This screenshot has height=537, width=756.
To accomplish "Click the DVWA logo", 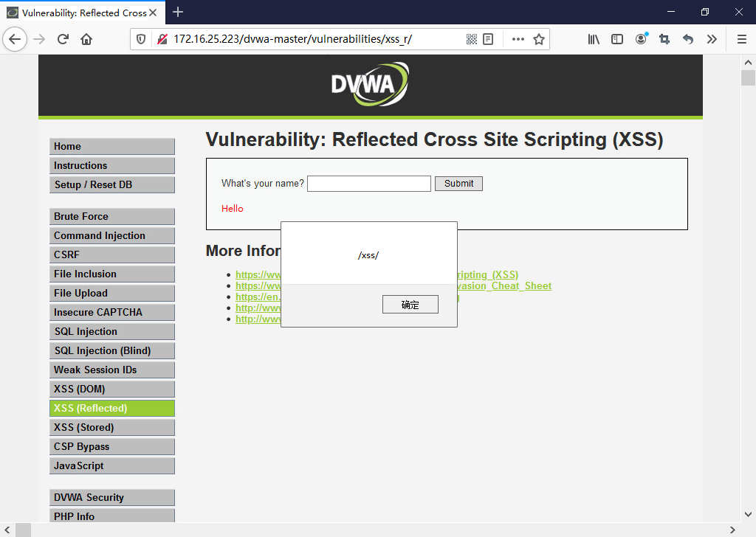I will click(370, 84).
